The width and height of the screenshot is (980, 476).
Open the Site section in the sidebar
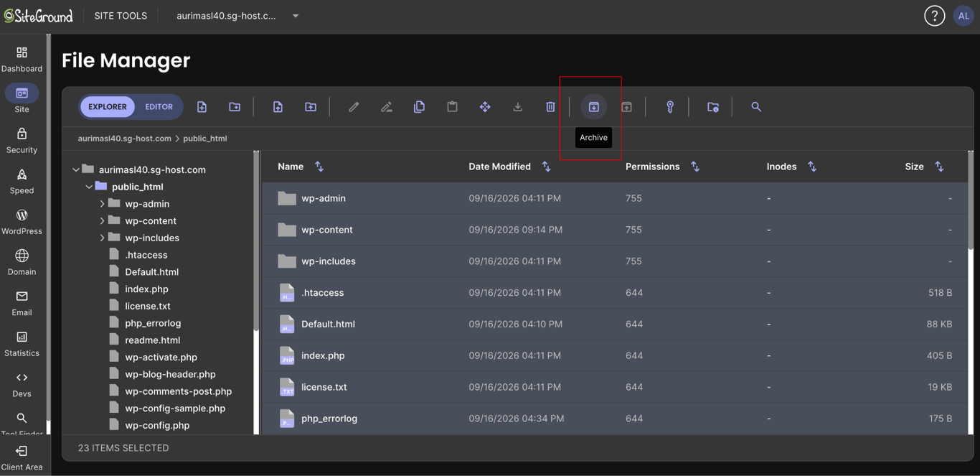(x=22, y=100)
